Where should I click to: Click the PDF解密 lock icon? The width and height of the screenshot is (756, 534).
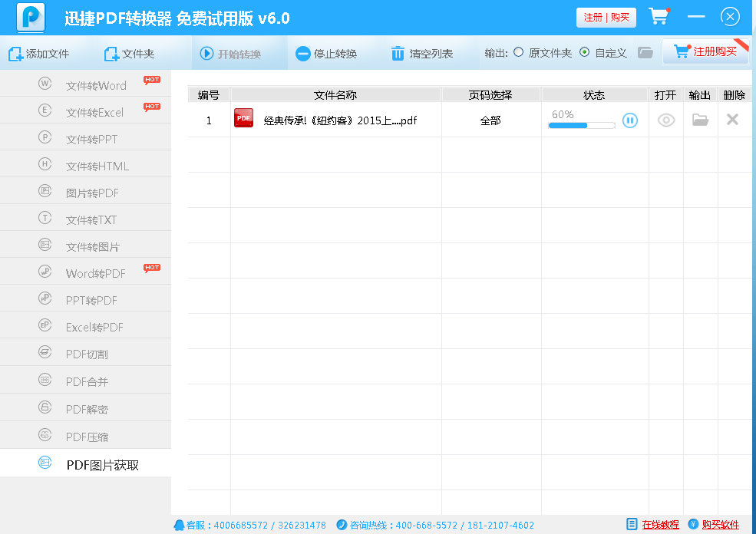coord(45,407)
